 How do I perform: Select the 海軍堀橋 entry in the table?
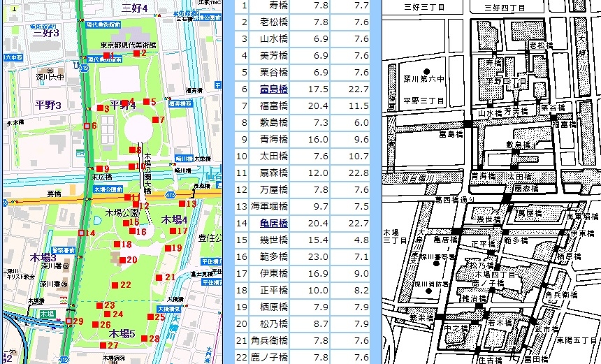tap(269, 206)
